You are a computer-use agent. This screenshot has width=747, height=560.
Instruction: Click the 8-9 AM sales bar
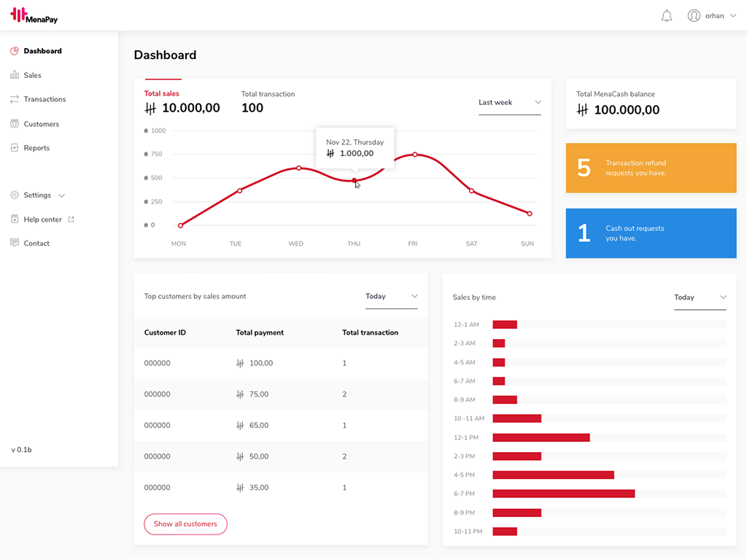tap(505, 400)
